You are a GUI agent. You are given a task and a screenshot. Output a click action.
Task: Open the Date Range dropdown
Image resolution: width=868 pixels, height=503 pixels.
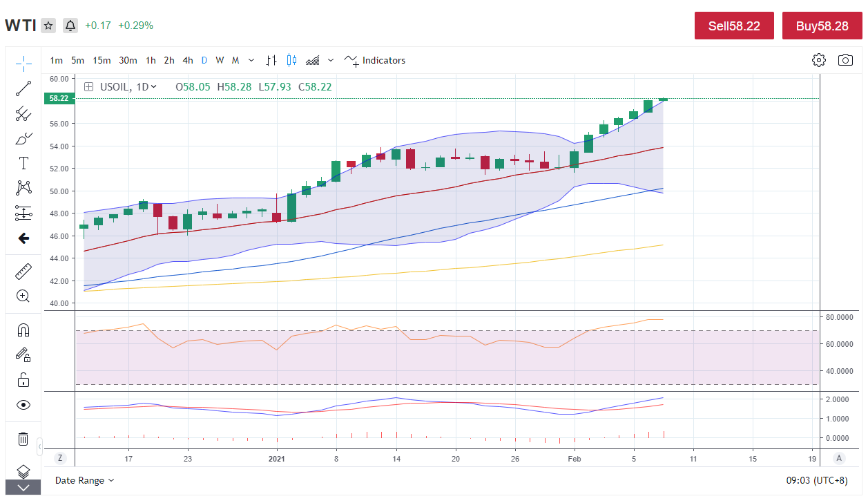[84, 480]
